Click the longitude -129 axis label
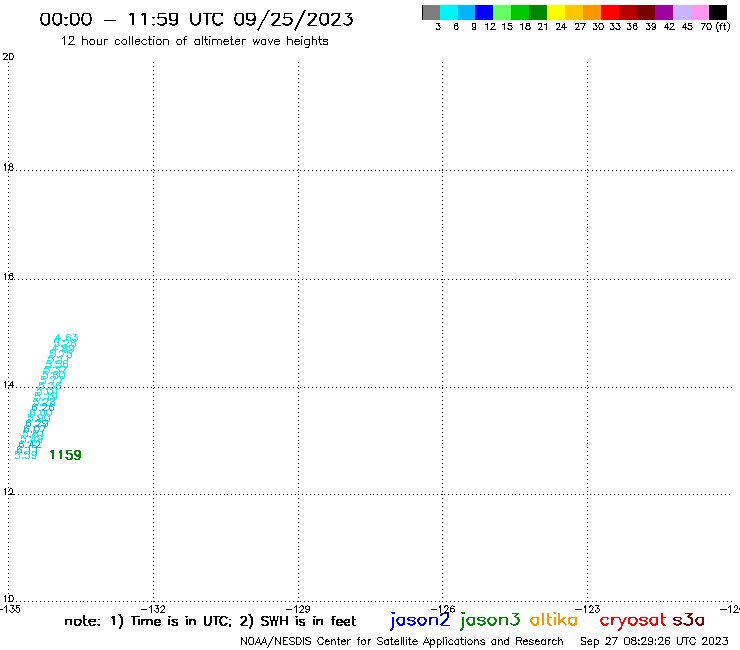The width and height of the screenshot is (740, 650). pos(298,609)
